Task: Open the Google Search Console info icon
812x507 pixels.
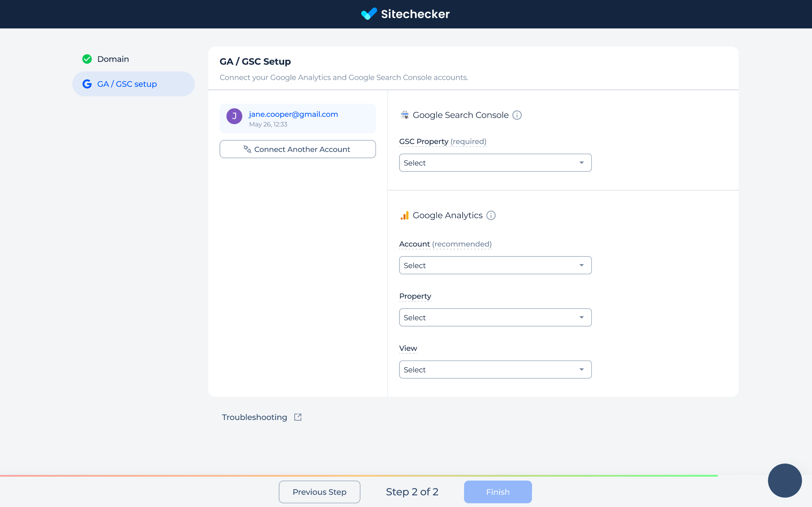Action: click(517, 115)
